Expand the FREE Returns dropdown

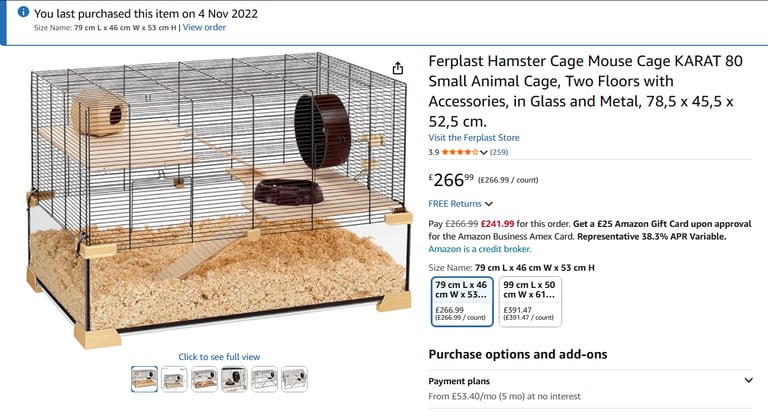tap(460, 204)
